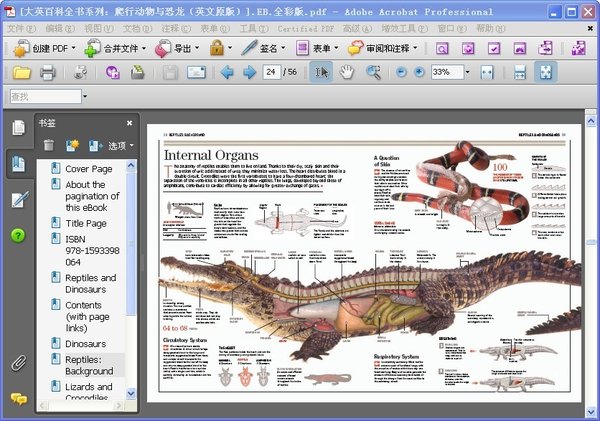Click the zoom in plus button

point(419,72)
